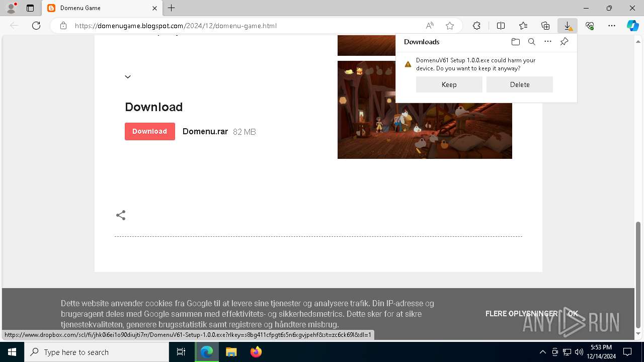Toggle split screen view
The height and width of the screenshot is (362, 644).
(x=501, y=26)
